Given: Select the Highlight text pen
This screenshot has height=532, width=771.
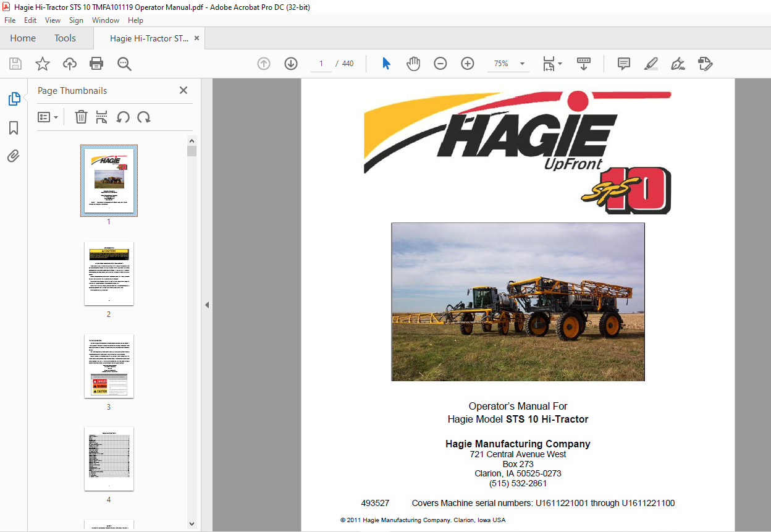Looking at the screenshot, I should (651, 64).
